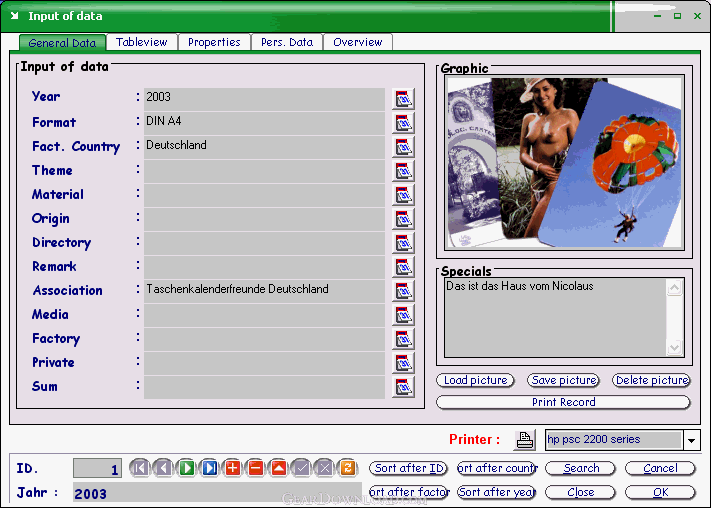The height and width of the screenshot is (508, 711).
Task: Click the Print Record button
Action: (563, 402)
